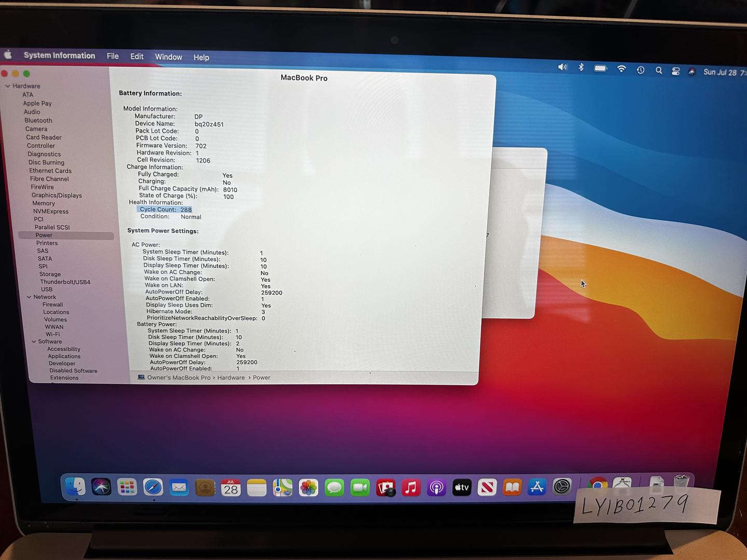Select the Cycle Count row
The height and width of the screenshot is (560, 747).
(165, 209)
